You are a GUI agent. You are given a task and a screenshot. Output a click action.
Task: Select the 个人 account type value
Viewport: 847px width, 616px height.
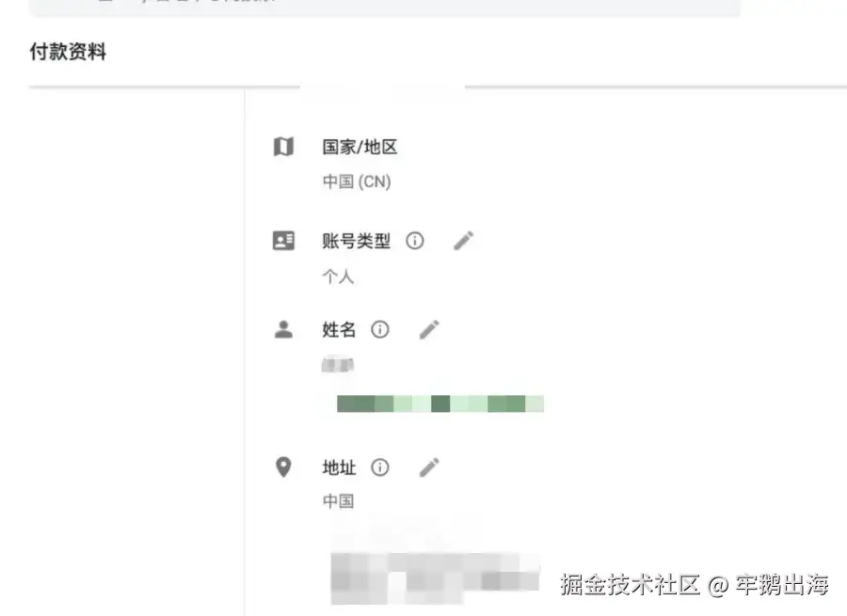[x=338, y=276]
